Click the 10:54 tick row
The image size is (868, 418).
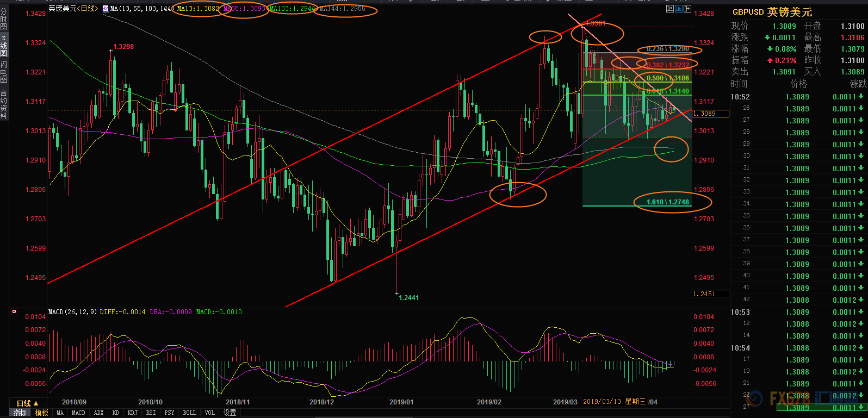[x=798, y=348]
